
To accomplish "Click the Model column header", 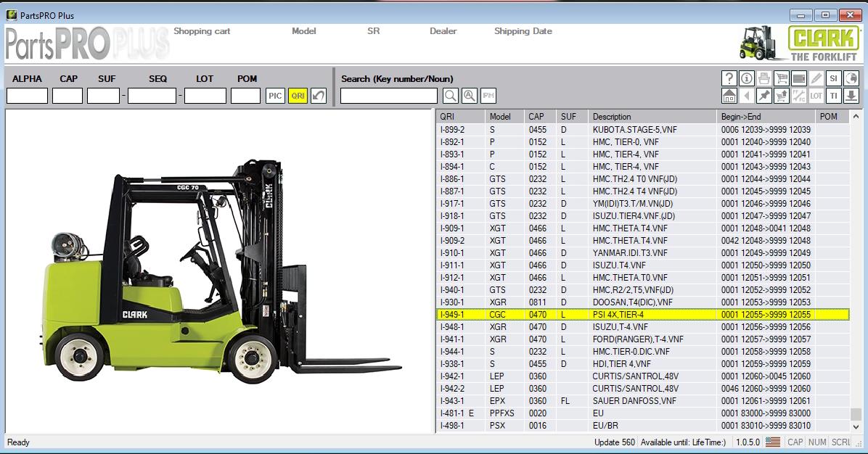I will (x=504, y=117).
